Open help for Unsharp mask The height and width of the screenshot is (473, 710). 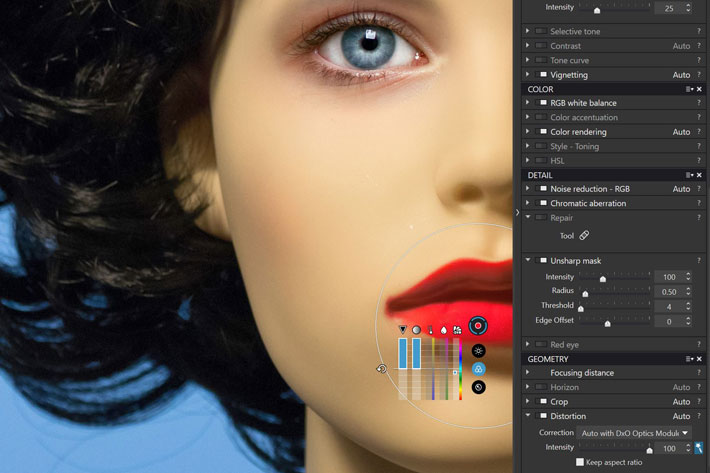(x=699, y=261)
